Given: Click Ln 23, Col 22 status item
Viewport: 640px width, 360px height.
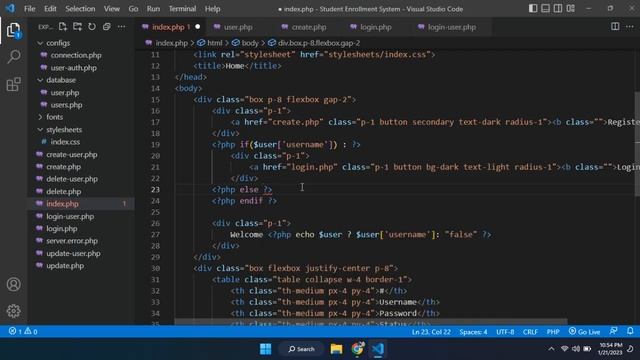Looking at the screenshot, I should (431, 332).
